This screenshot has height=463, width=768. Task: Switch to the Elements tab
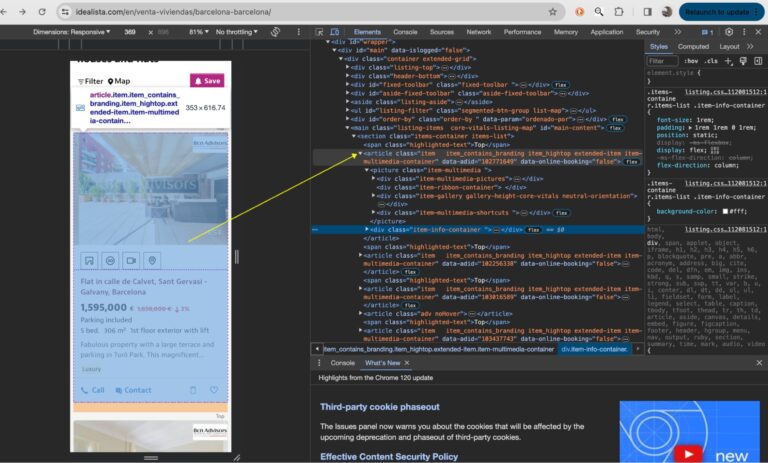[x=367, y=32]
